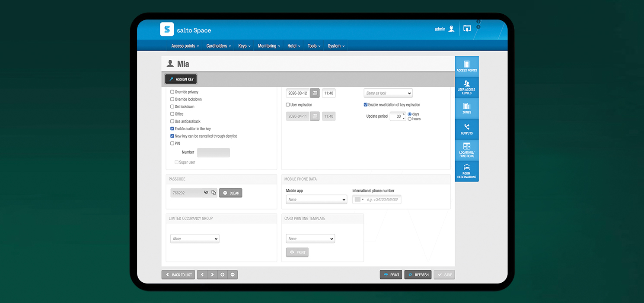Click the Assign Key button
This screenshot has width=644, height=303.
181,79
